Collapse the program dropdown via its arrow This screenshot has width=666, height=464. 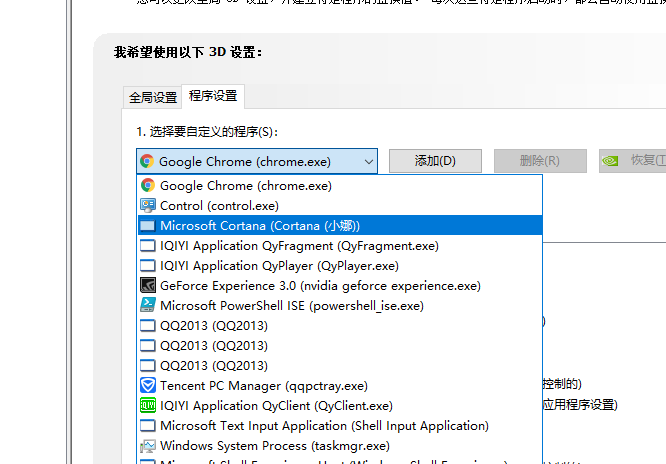point(369,161)
